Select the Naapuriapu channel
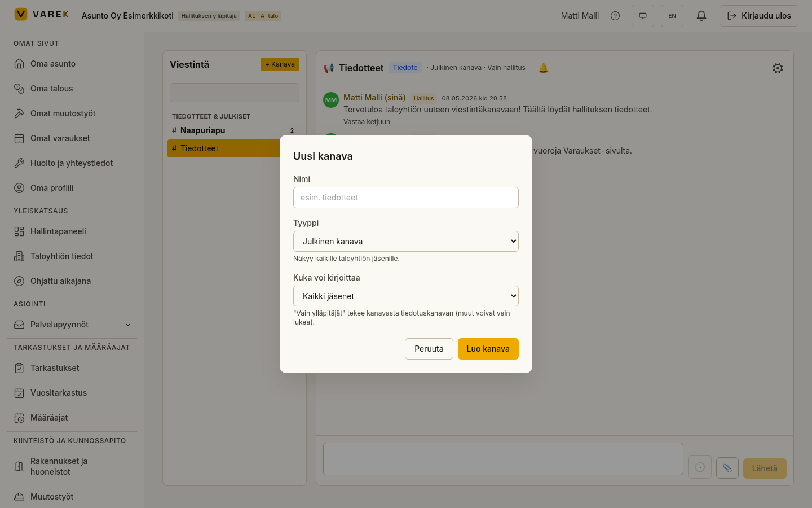 point(235,130)
